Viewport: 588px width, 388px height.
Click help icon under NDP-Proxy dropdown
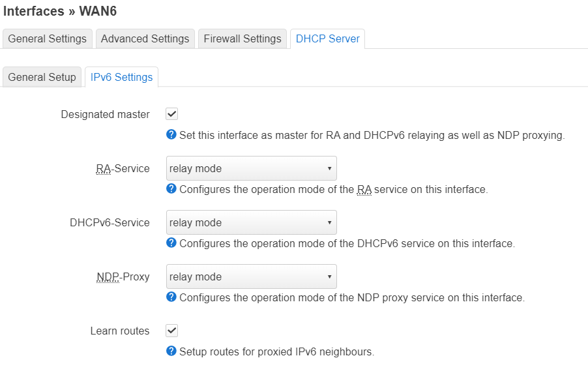(171, 297)
